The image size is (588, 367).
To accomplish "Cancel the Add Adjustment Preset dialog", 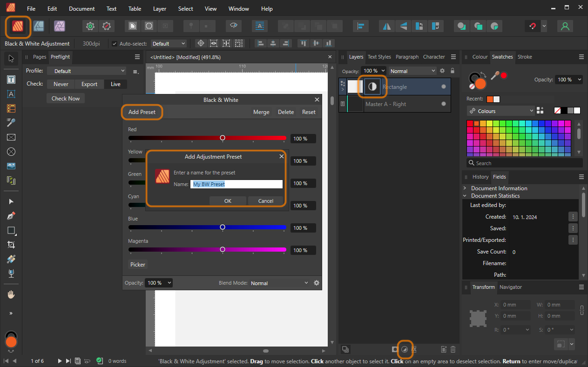I will tap(265, 201).
